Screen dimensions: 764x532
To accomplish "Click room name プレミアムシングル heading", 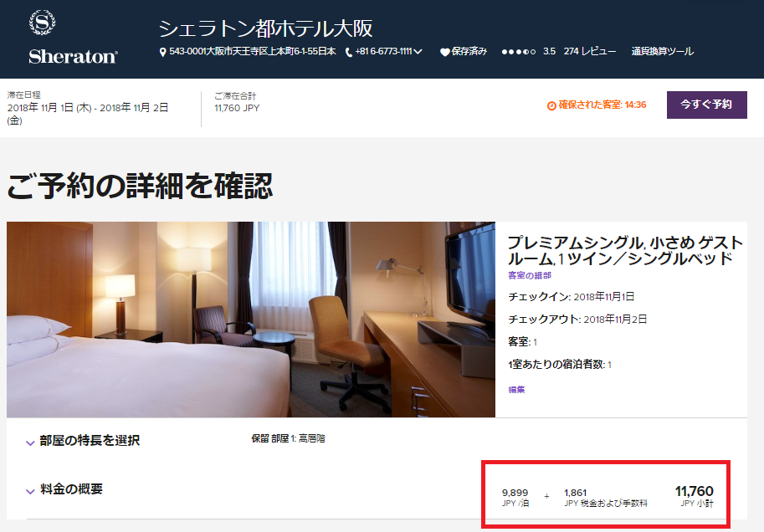I will click(x=625, y=250).
